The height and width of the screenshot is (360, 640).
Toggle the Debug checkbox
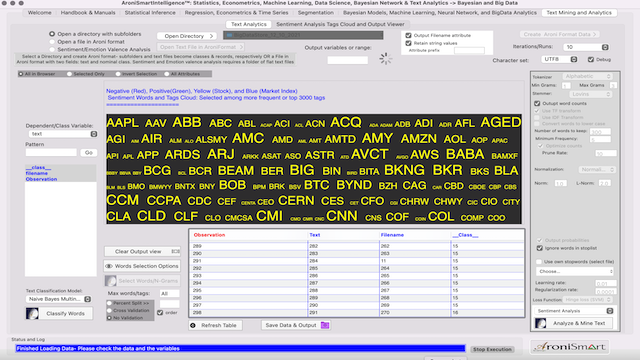click(x=591, y=60)
